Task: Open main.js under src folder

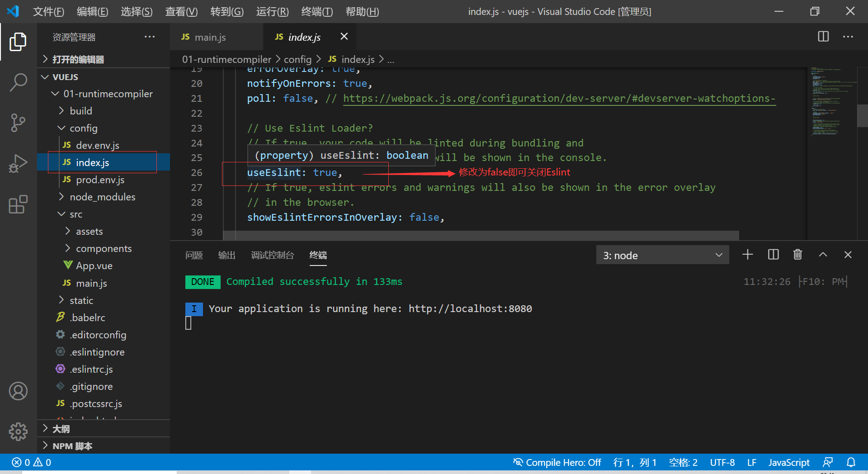Action: (x=92, y=283)
